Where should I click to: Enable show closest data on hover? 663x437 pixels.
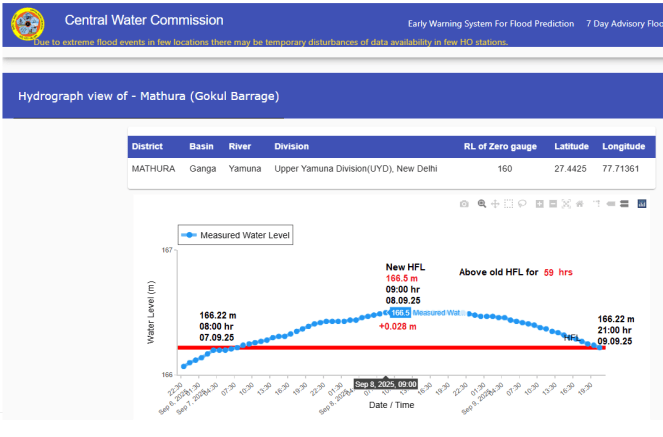[611, 204]
